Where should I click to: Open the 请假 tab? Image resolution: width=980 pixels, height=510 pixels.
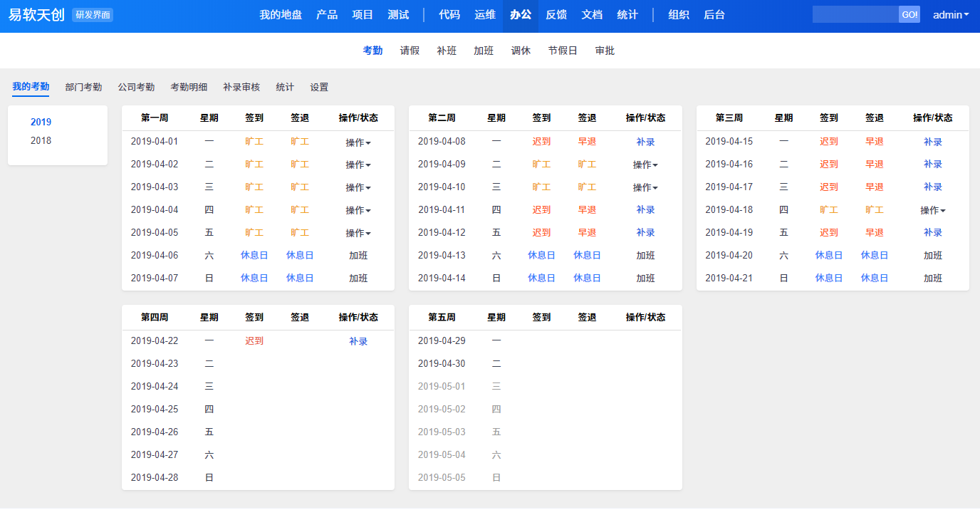(x=410, y=51)
